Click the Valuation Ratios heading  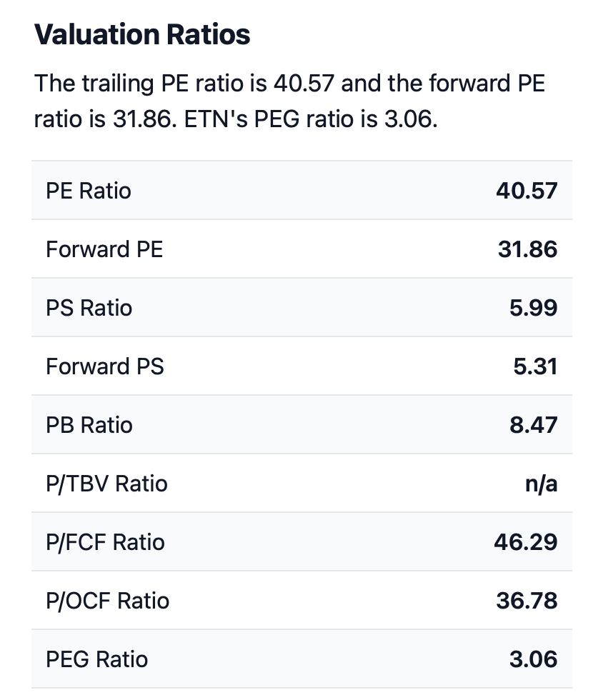coord(142,34)
